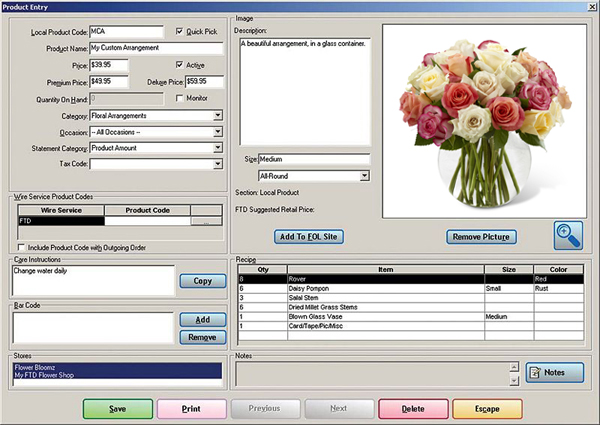Open the All-Round style dropdown
The width and height of the screenshot is (600, 425).
click(x=365, y=176)
